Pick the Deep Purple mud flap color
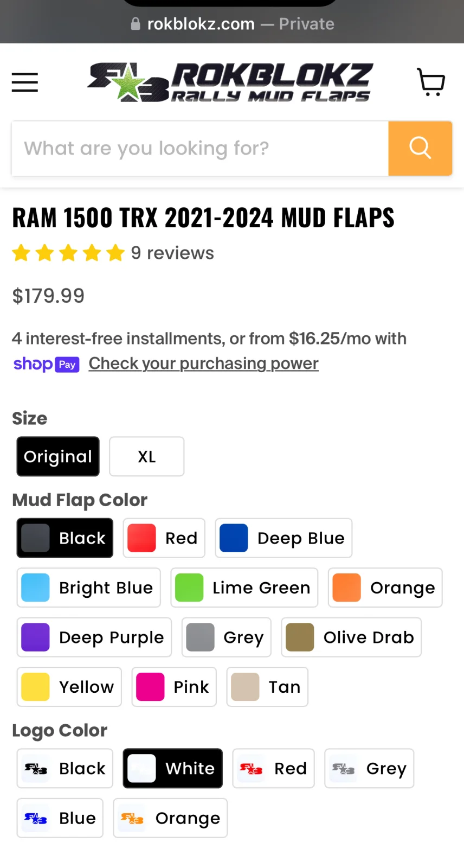This screenshot has width=464, height=868. [x=94, y=637]
